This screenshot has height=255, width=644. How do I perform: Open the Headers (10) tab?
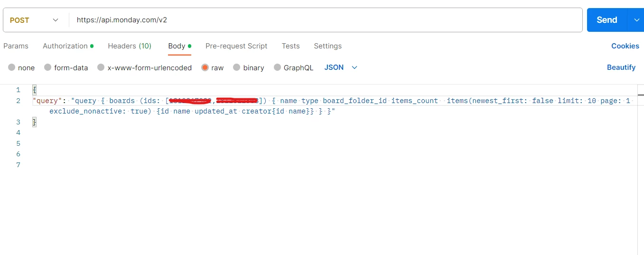pos(130,46)
